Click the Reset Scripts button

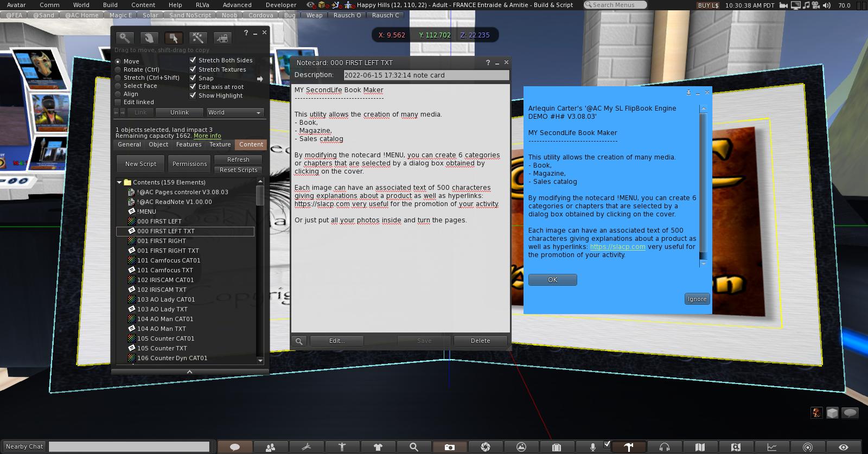tap(238, 170)
